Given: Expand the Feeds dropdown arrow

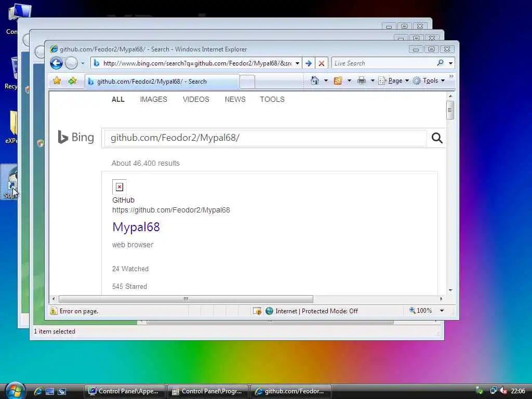Looking at the screenshot, I should pyautogui.click(x=349, y=81).
